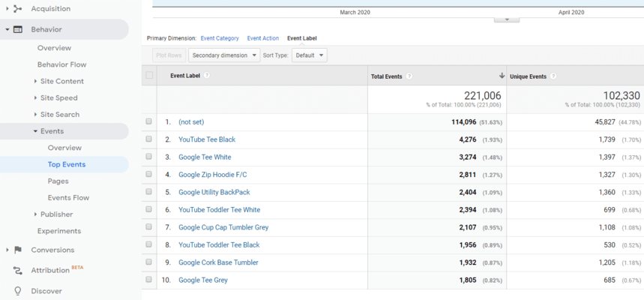This screenshot has width=644, height=300.
Task: Click the Discover lightbulb icon
Action: tap(17, 291)
